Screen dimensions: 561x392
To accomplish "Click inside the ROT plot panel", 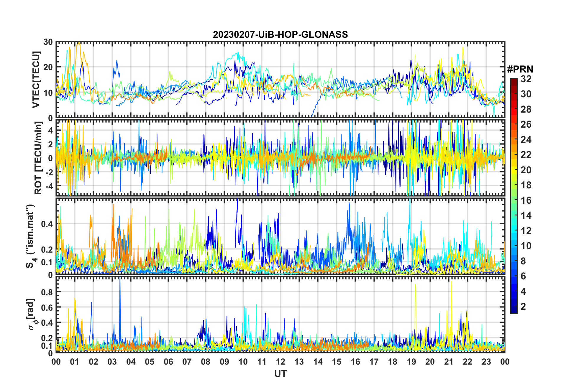I will pos(280,158).
